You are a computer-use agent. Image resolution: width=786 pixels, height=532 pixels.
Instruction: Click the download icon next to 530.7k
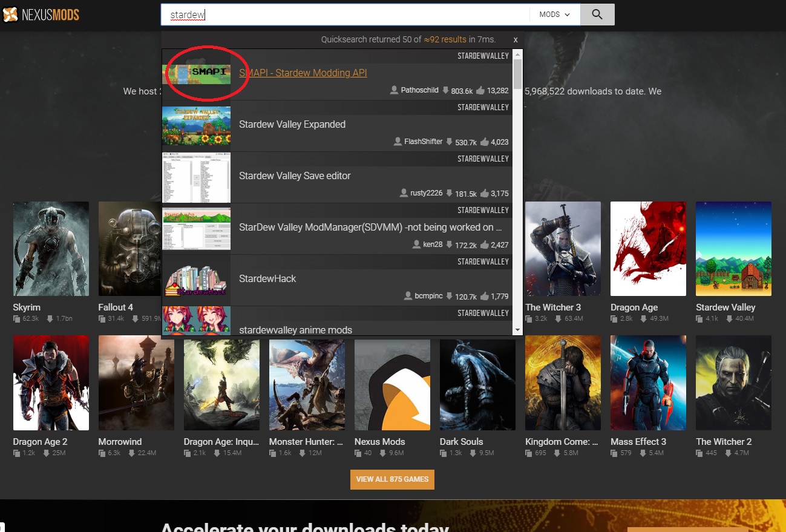pyautogui.click(x=450, y=142)
